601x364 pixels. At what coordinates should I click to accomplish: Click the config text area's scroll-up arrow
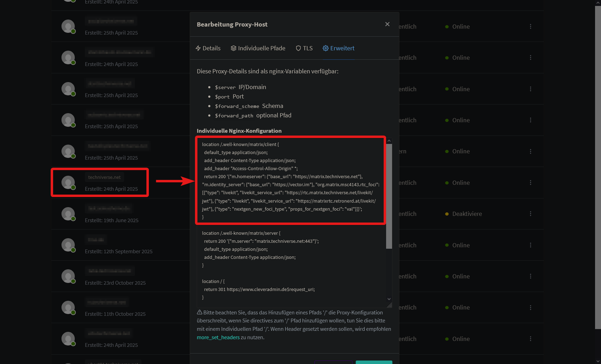(x=389, y=141)
